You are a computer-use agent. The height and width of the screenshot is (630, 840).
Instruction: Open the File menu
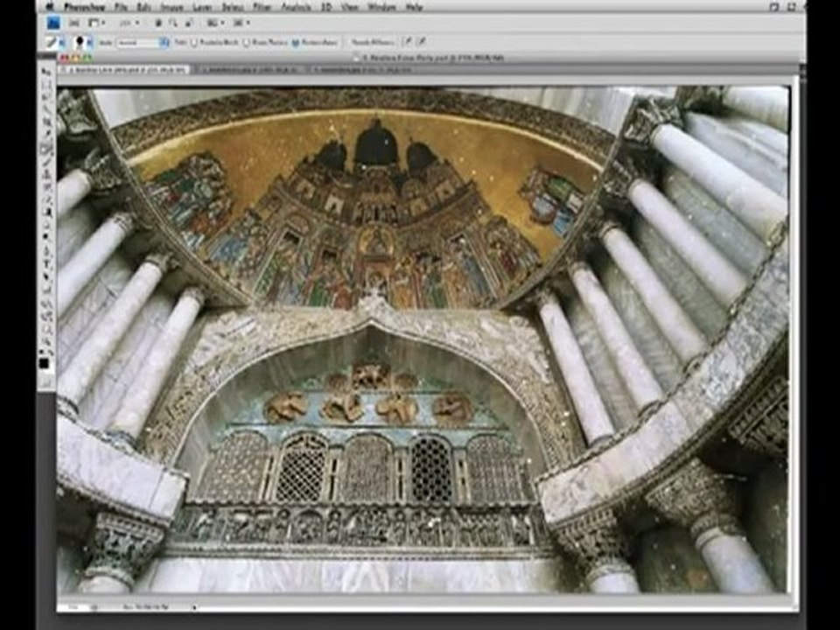(x=121, y=8)
